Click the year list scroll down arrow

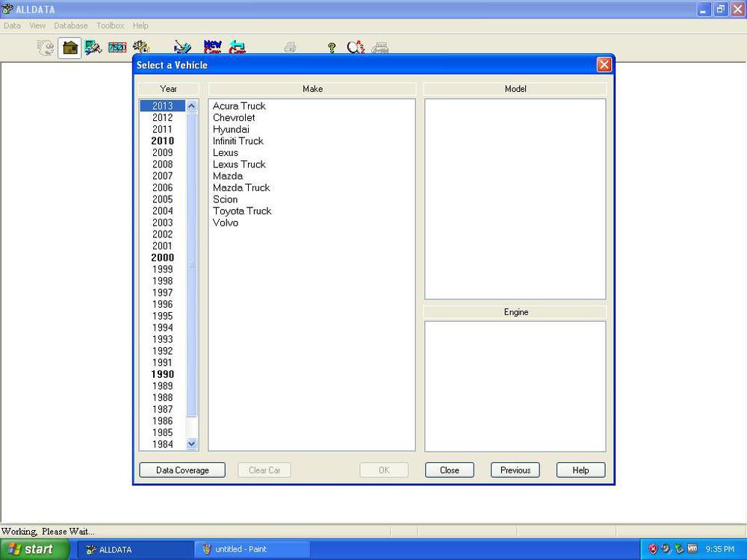191,444
